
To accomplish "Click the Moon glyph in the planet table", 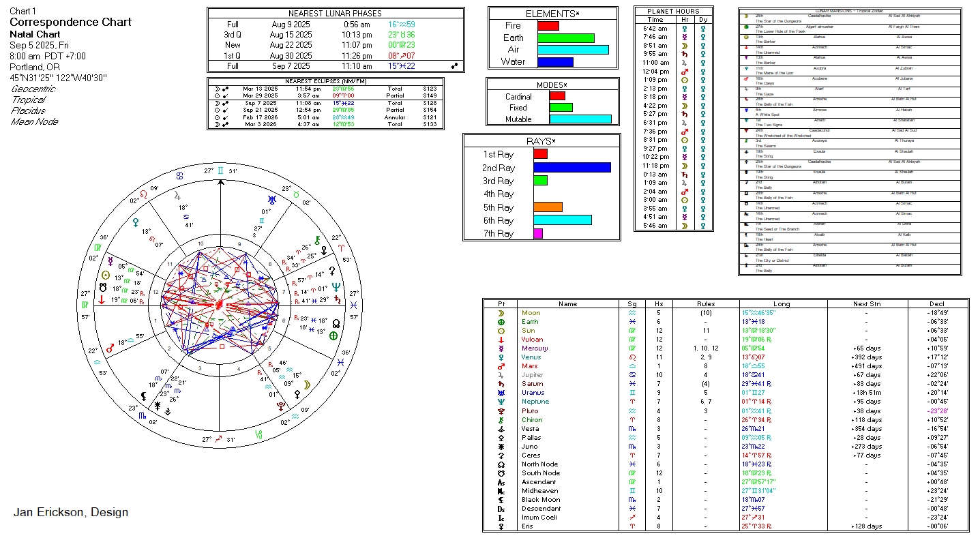I will pos(501,313).
